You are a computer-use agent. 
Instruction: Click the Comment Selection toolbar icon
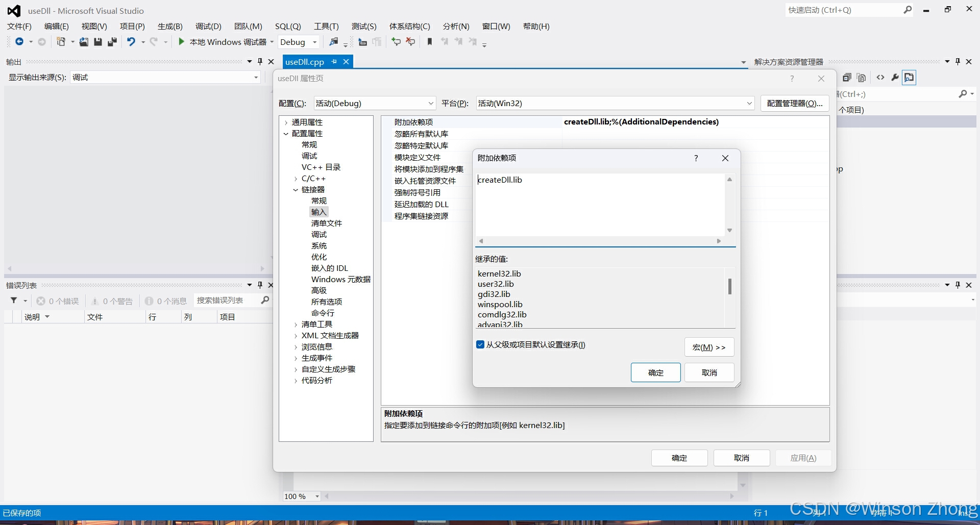(396, 42)
